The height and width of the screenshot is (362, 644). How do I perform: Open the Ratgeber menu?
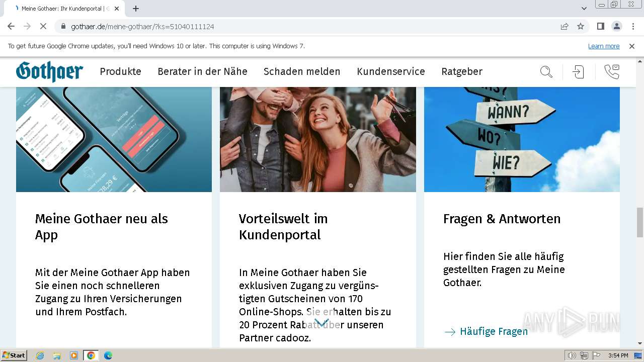point(462,71)
